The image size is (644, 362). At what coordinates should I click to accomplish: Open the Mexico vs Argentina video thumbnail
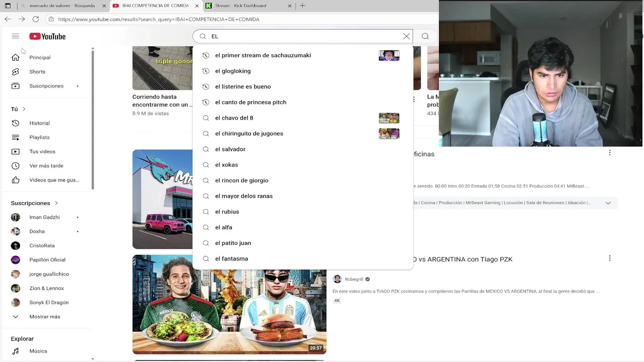tap(229, 304)
